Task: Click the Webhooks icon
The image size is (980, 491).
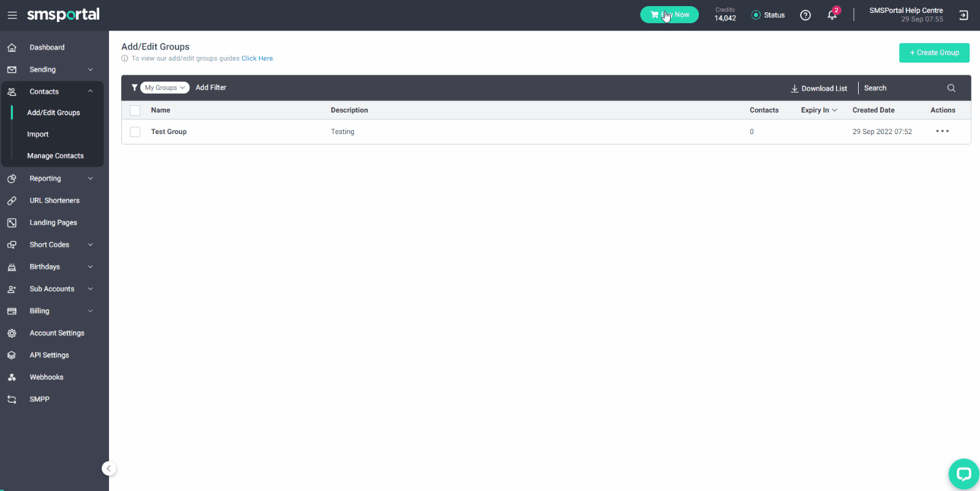Action: tap(12, 377)
